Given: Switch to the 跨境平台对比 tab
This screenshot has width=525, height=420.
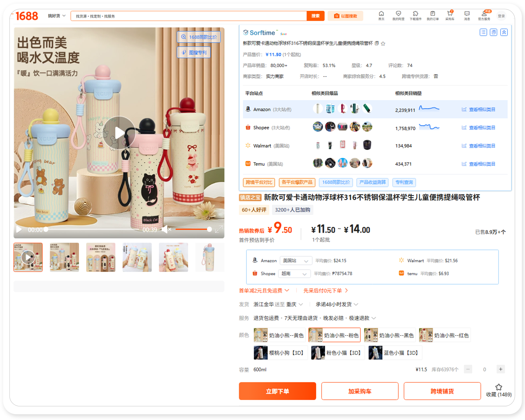Looking at the screenshot, I should (259, 182).
